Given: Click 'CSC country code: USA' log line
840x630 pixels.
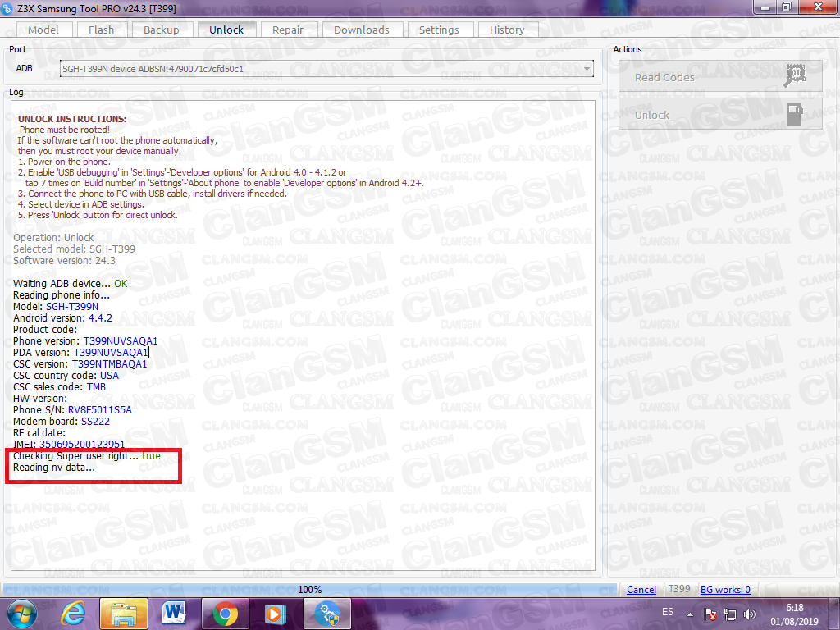Looking at the screenshot, I should [x=66, y=375].
